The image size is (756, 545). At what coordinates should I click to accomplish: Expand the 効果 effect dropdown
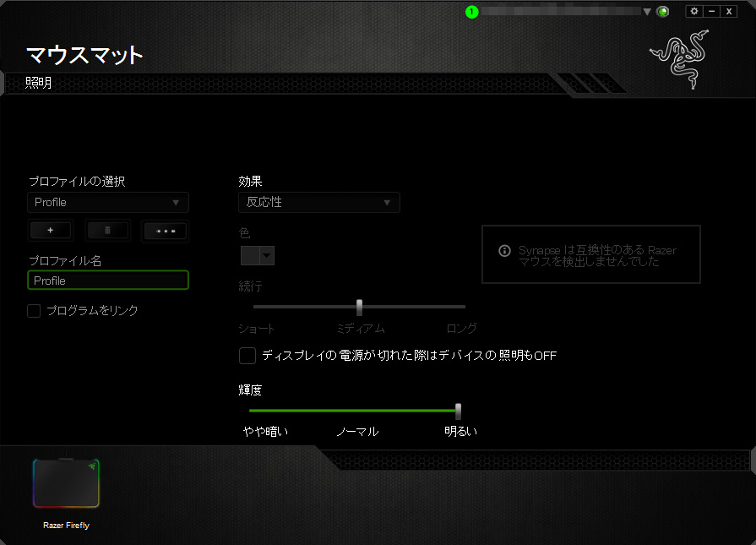click(318, 203)
